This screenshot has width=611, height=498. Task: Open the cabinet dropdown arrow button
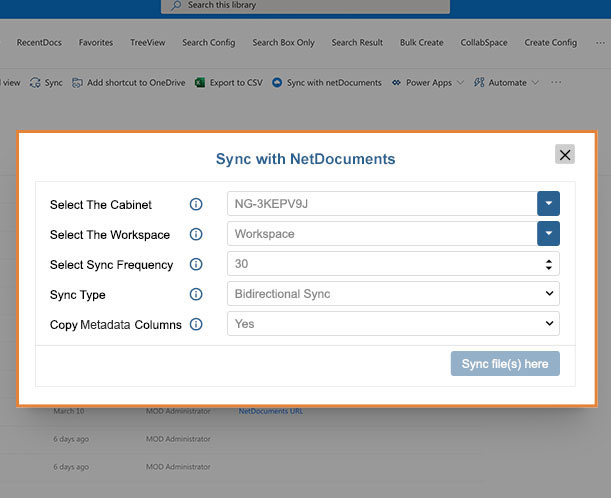pyautogui.click(x=549, y=203)
